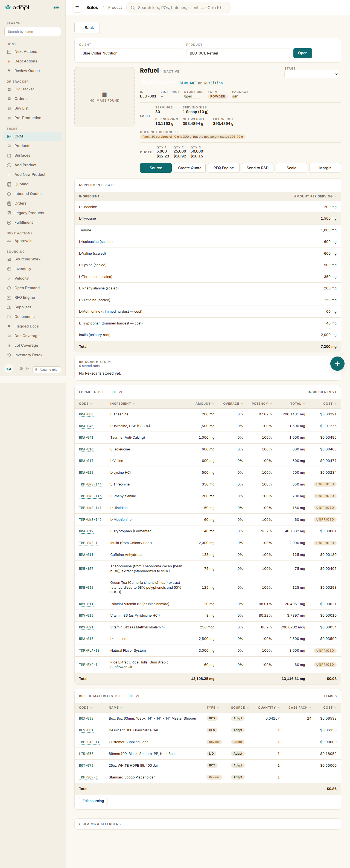Click the Pre-Production sidebar icon
This screenshot has width=350, height=868.
pyautogui.click(x=9, y=118)
